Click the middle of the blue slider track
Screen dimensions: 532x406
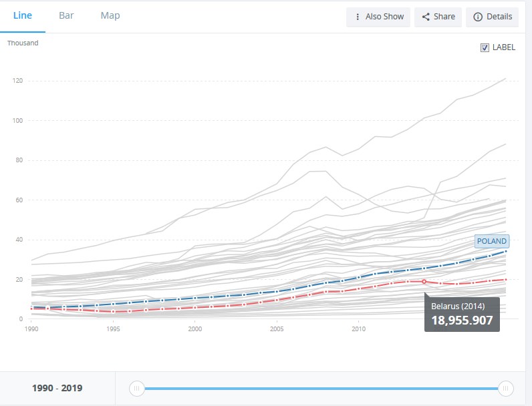coord(321,388)
